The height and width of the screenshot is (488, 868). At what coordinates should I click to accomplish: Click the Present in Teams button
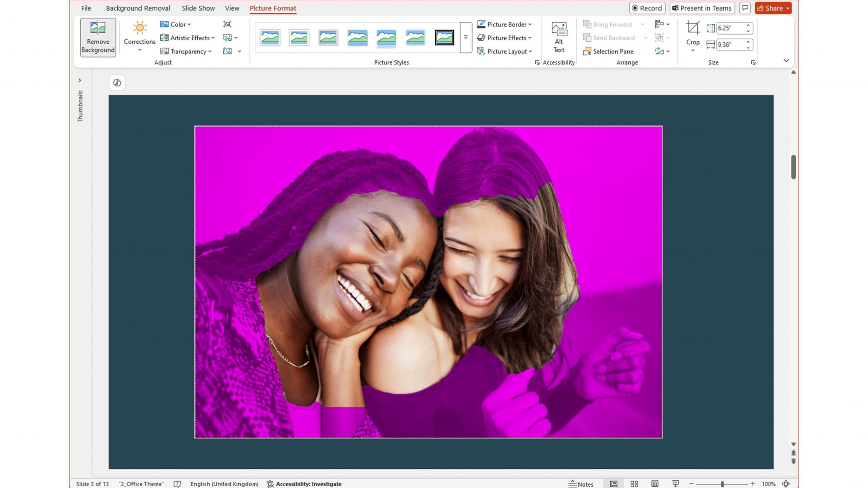pos(702,8)
